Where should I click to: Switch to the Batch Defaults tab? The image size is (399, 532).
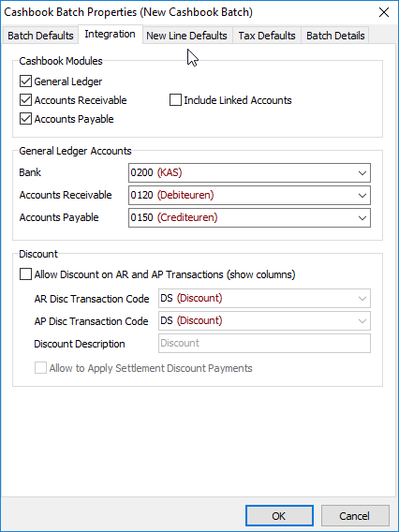point(40,36)
